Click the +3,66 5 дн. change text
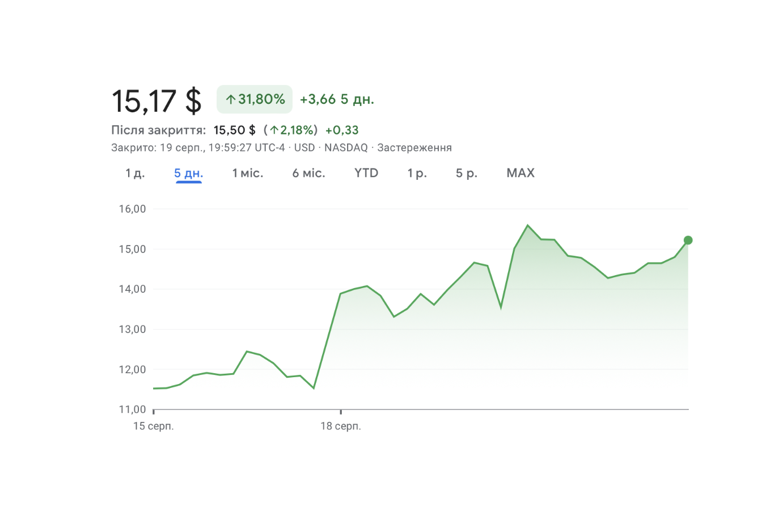Viewport: 770px width, 532px height. tap(337, 100)
